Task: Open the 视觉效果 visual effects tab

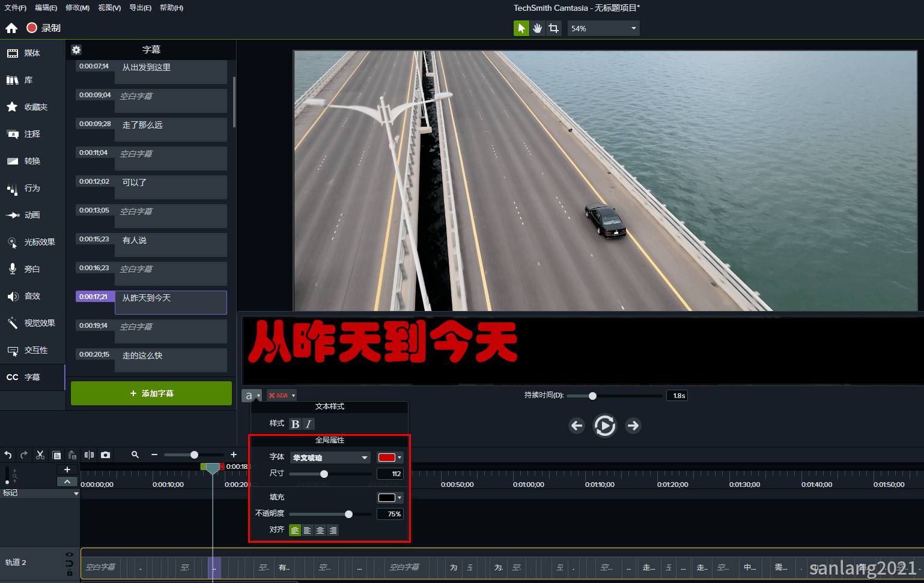Action: (32, 324)
